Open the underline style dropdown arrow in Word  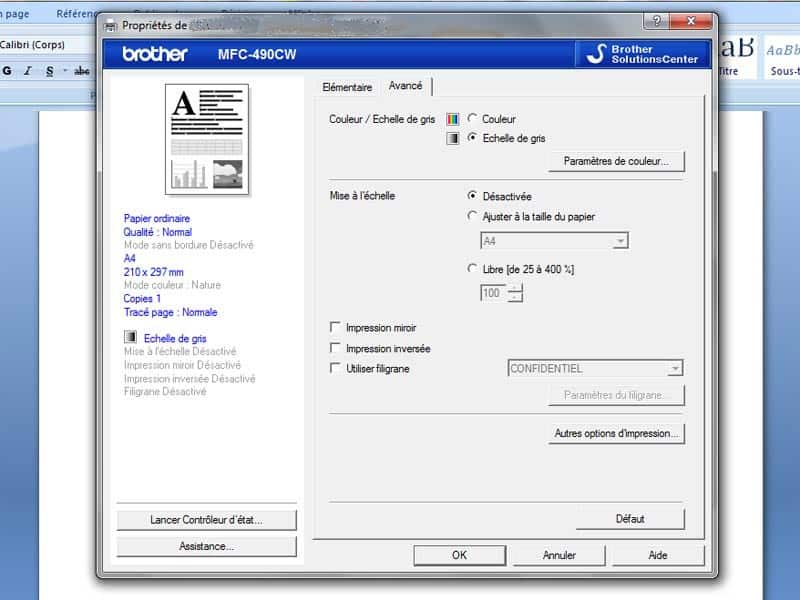click(x=65, y=71)
